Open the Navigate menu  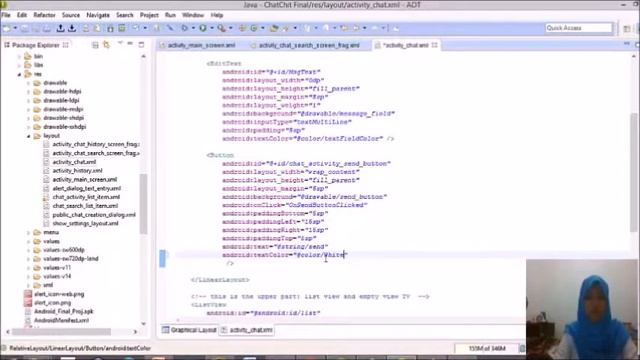pyautogui.click(x=98, y=15)
